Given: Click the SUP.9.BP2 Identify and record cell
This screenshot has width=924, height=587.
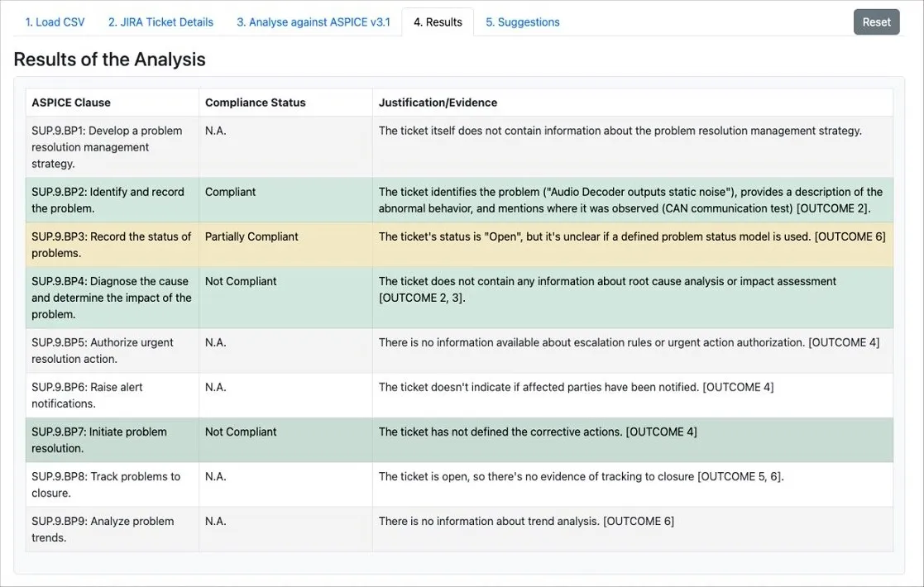Looking at the screenshot, I should click(112, 200).
